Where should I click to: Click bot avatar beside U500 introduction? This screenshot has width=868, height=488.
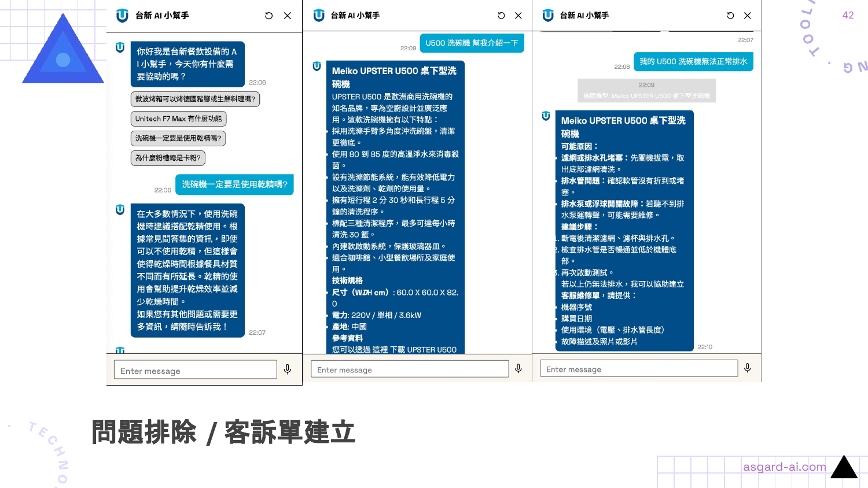point(317,66)
